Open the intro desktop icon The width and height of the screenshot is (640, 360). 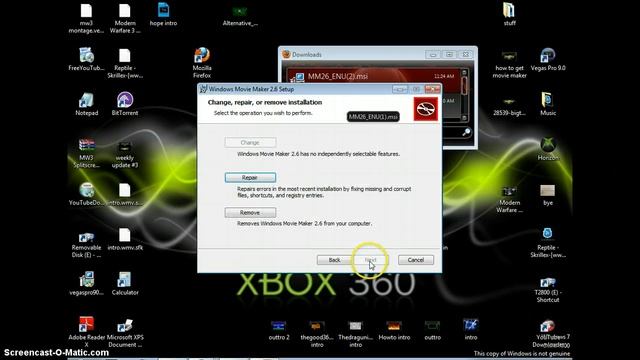471,325
